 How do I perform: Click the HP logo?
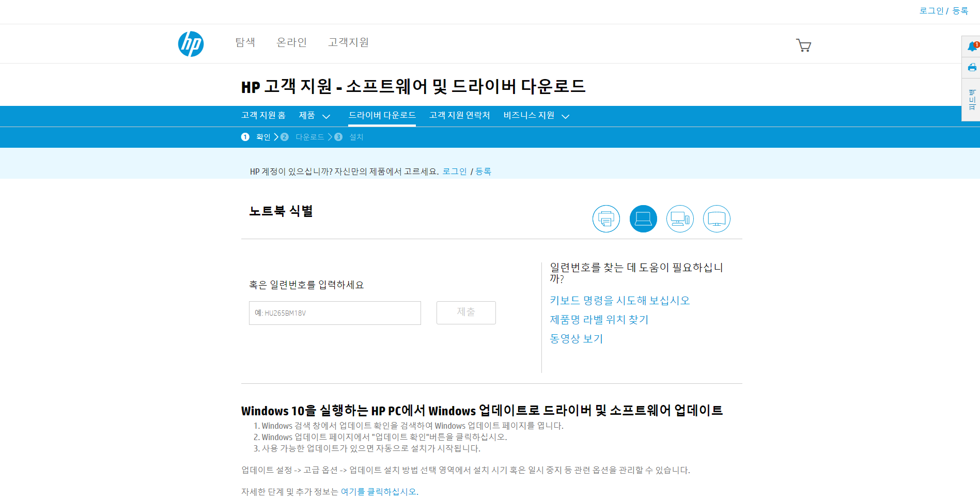191,44
